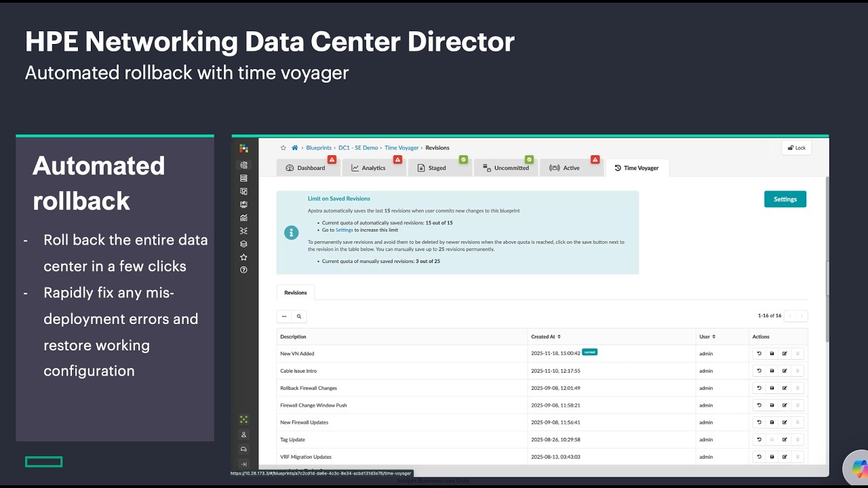Click the user profile icon in sidebar
This screenshot has height=488, width=868.
point(244,434)
